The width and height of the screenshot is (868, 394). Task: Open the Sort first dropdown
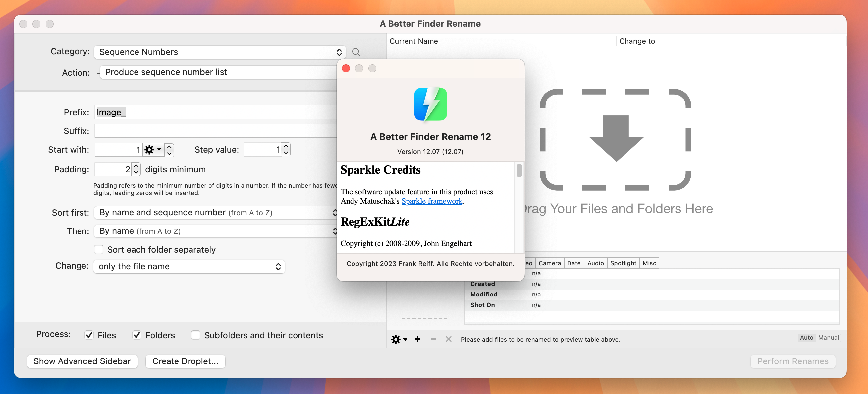click(216, 212)
